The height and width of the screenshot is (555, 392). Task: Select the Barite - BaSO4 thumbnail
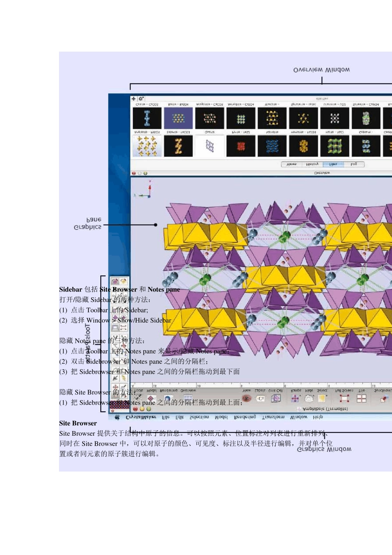click(178, 118)
